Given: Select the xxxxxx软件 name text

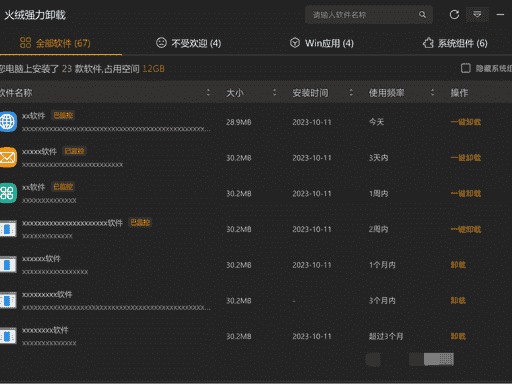Looking at the screenshot, I should [x=41, y=259].
